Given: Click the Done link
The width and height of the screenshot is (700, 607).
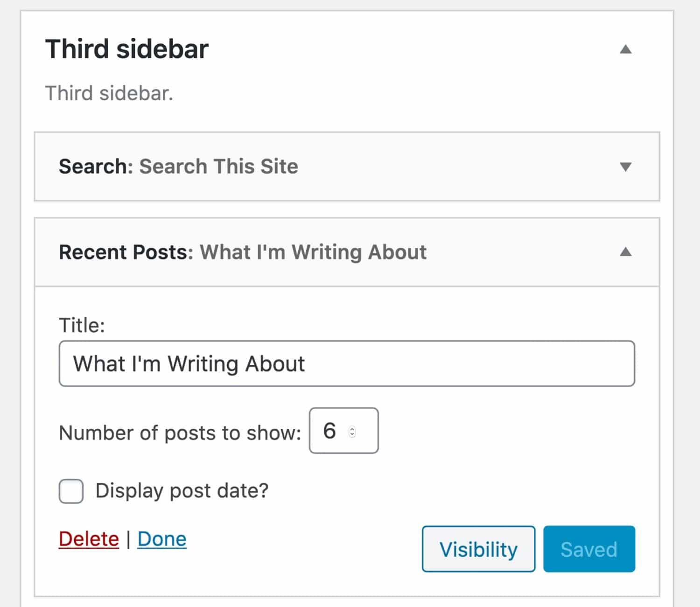Looking at the screenshot, I should pos(161,538).
